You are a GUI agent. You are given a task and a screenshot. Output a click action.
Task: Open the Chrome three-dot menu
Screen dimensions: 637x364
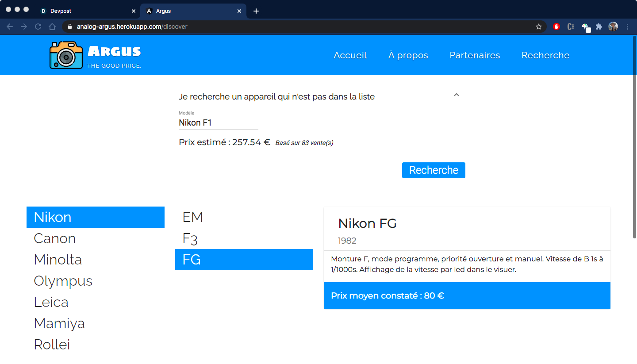pyautogui.click(x=627, y=27)
